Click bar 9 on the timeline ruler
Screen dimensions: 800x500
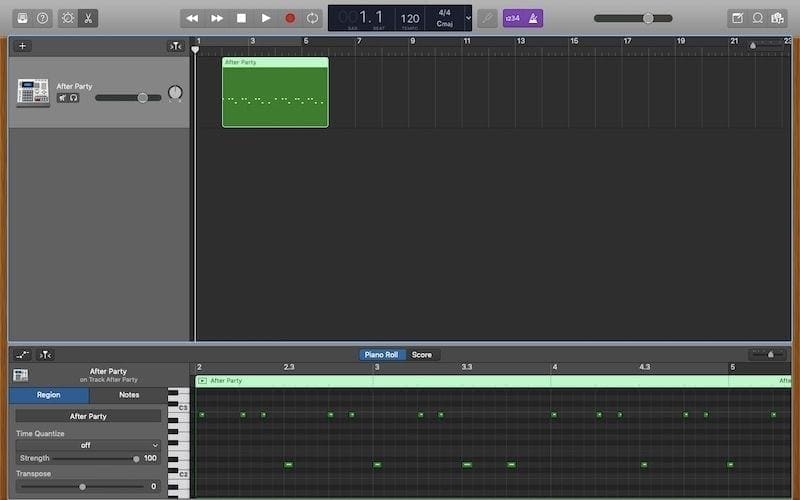(413, 41)
